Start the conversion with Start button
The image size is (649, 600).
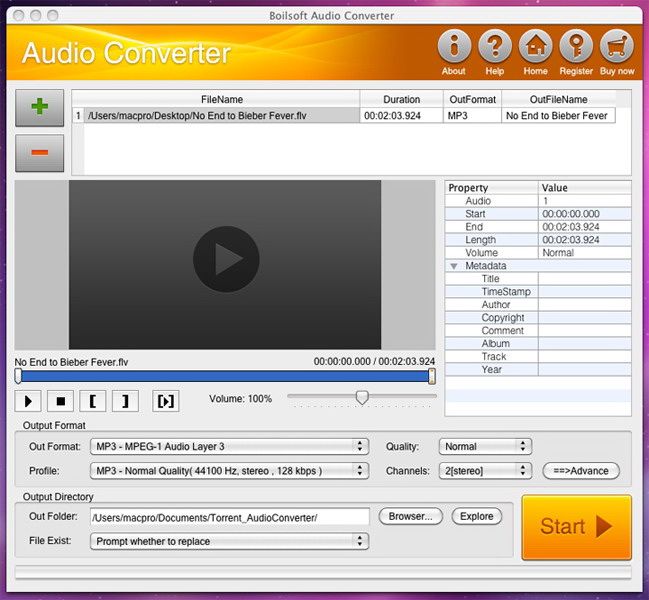[x=576, y=527]
